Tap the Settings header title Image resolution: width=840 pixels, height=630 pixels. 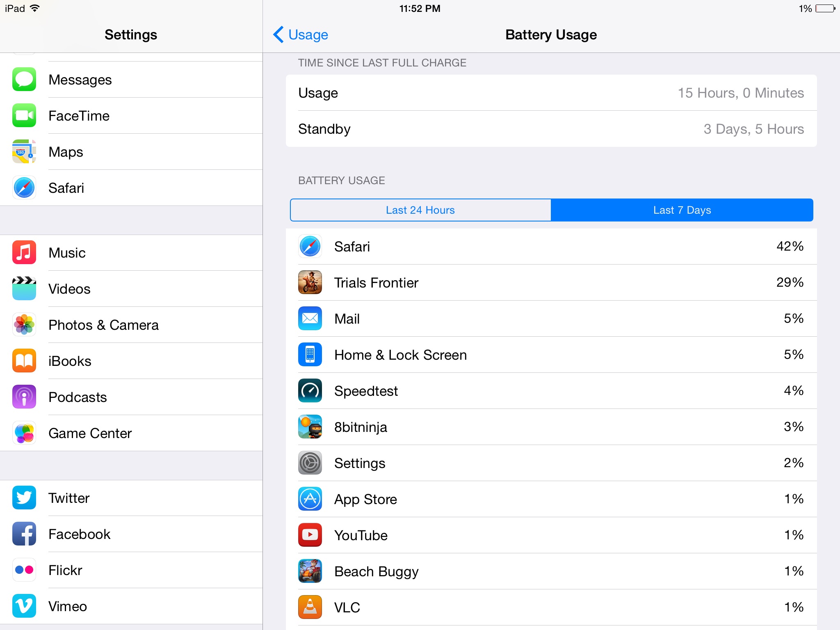pos(131,35)
